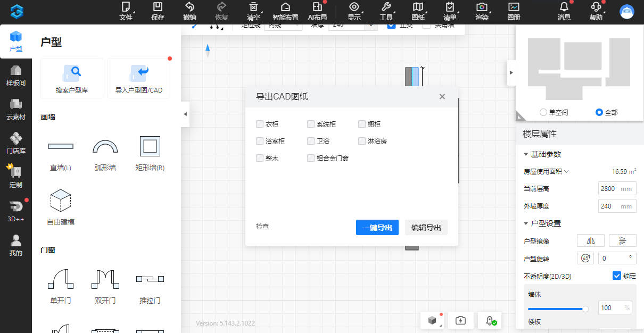
Task: Select the 撤销 (undo) toolbar icon
Action: [x=189, y=12]
